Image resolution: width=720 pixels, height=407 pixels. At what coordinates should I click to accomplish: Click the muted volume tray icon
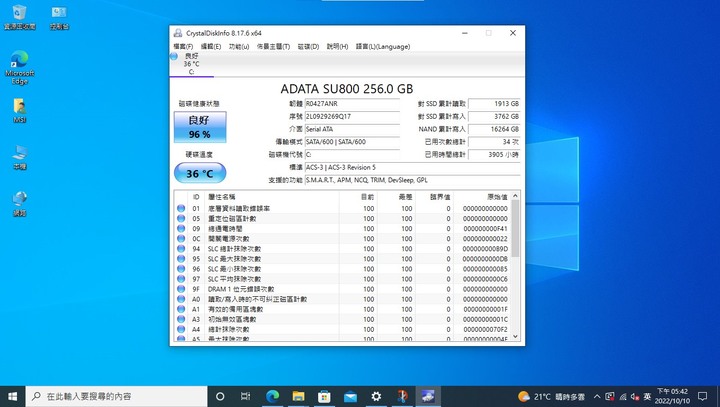point(635,396)
